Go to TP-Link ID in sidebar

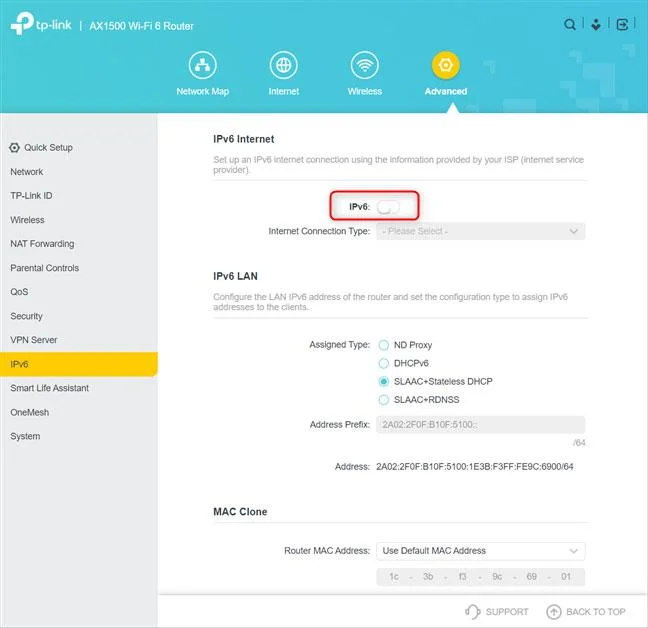tap(31, 195)
